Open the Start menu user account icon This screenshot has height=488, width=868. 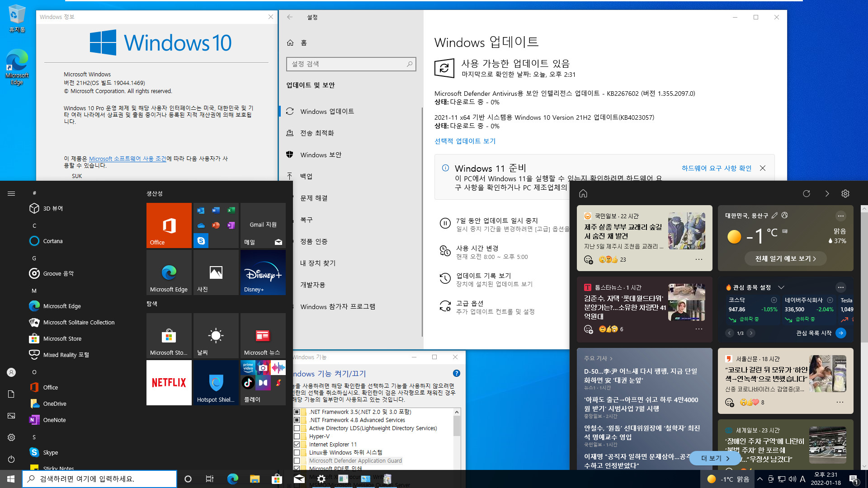(x=11, y=372)
